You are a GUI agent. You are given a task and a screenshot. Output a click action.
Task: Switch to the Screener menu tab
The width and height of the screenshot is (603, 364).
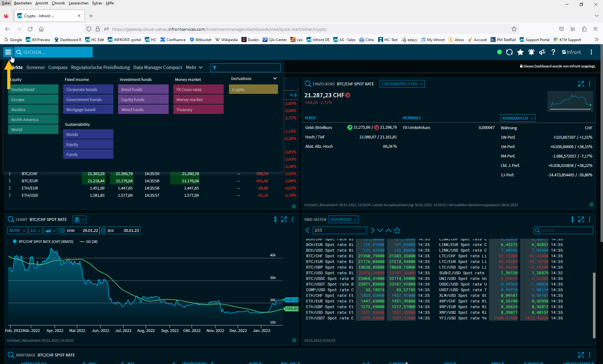coord(35,67)
